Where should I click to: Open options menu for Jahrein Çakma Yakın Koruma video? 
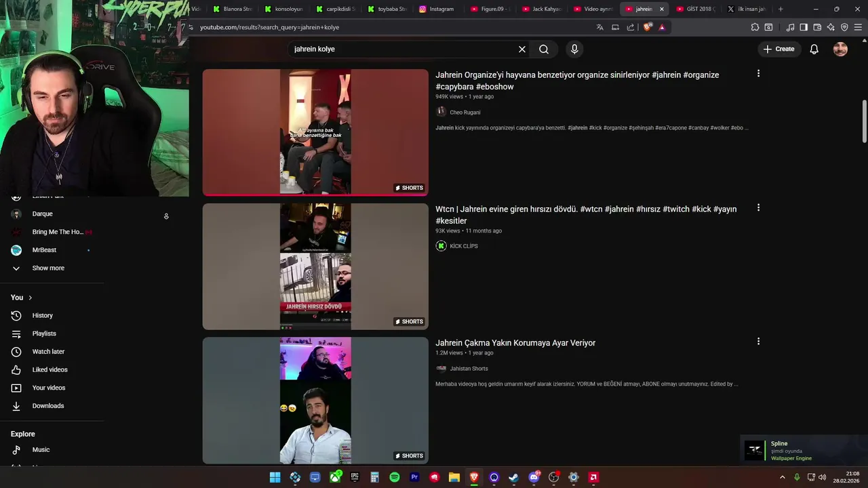click(x=758, y=342)
